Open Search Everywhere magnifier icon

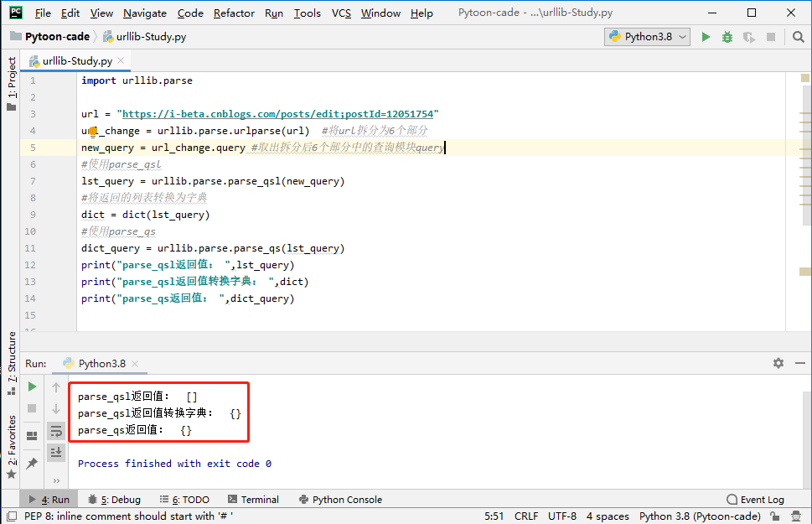798,37
